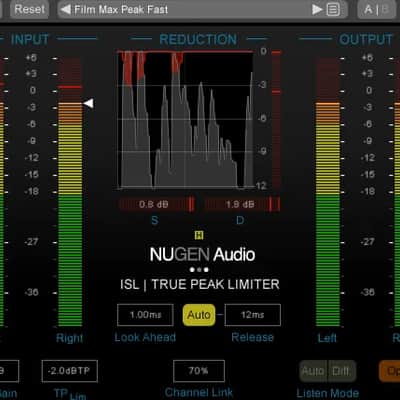Click the Input Right level meter
This screenshot has height=400, width=400.
pyautogui.click(x=70, y=192)
